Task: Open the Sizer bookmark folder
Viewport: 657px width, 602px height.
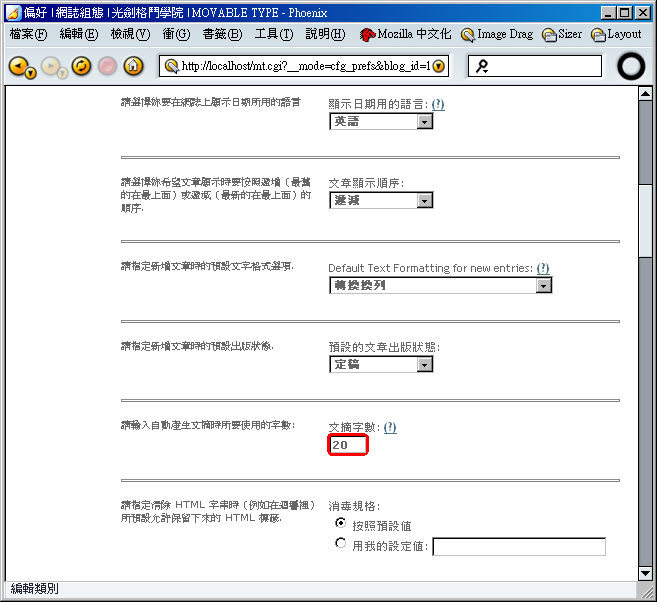Action: [562, 34]
